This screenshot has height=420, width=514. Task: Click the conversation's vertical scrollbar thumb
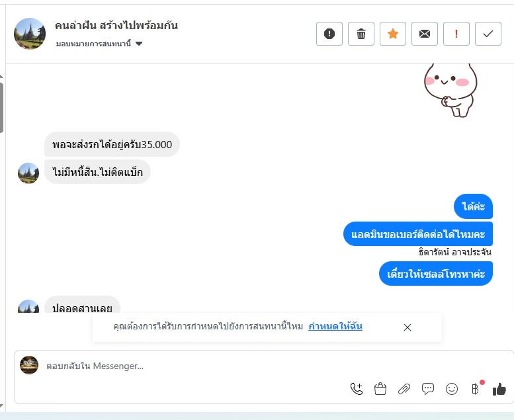[1, 108]
